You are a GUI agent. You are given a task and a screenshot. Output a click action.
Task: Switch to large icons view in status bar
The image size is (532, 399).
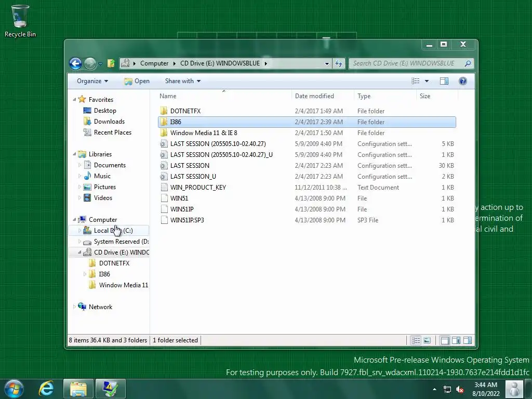[427, 340]
